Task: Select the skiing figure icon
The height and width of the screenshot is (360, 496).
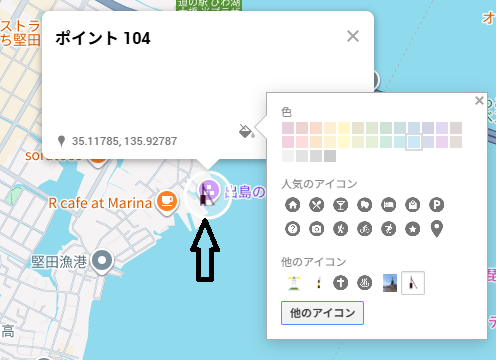Action: (389, 229)
